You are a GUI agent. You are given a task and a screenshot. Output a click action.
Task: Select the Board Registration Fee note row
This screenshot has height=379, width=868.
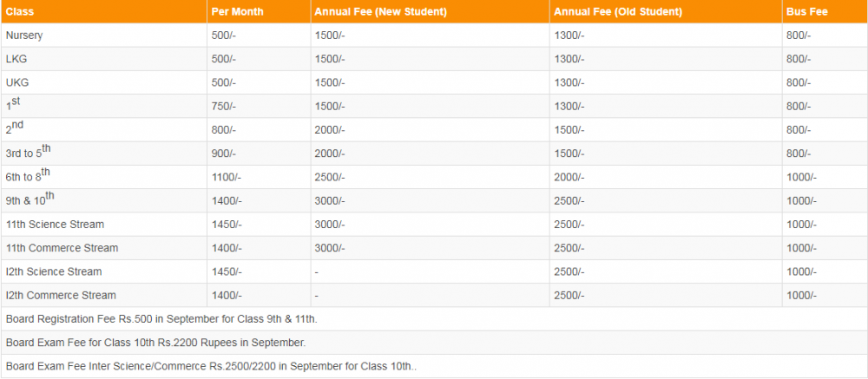(x=161, y=319)
